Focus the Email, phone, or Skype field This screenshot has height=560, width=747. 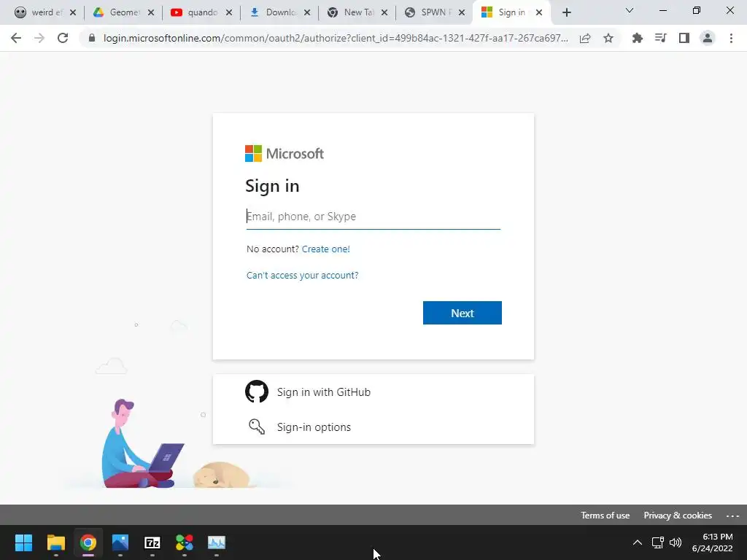(373, 217)
